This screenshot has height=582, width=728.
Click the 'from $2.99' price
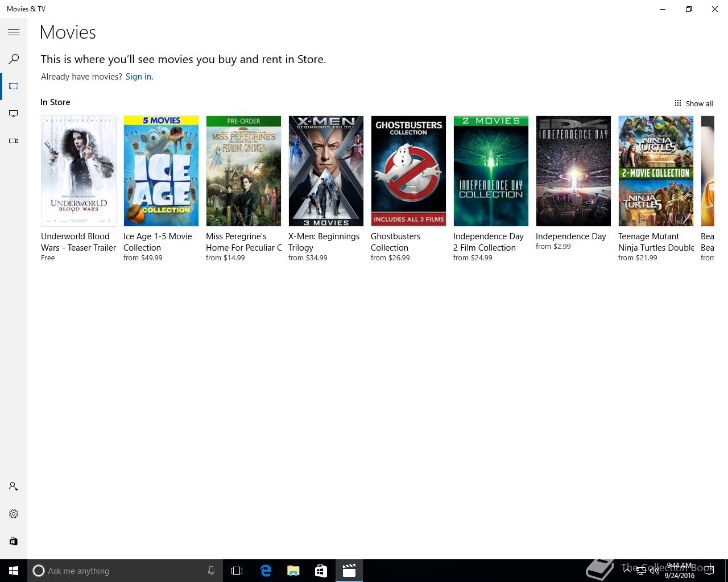553,247
